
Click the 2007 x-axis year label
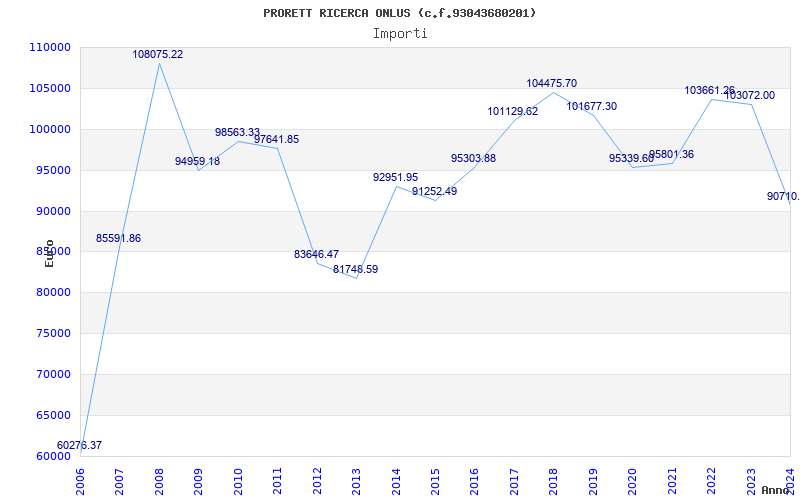click(119, 481)
